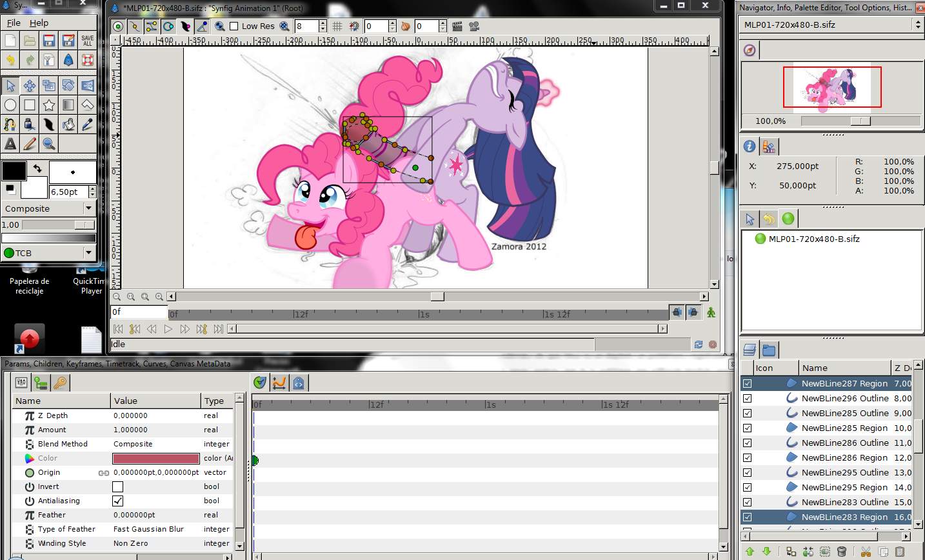Toggle visibility of NewBLine296 Outline layer
This screenshot has width=925, height=560.
pos(748,398)
